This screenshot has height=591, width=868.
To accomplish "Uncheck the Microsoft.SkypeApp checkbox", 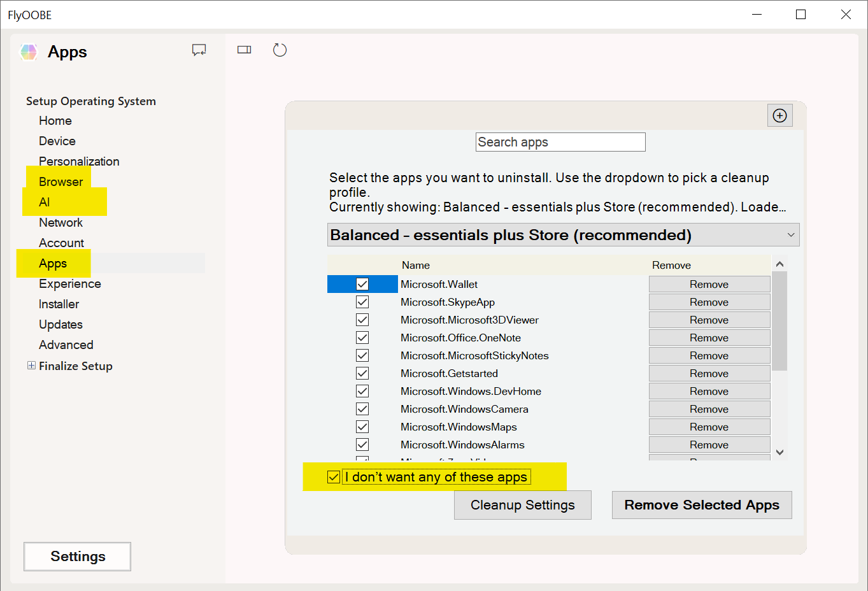I will [362, 302].
